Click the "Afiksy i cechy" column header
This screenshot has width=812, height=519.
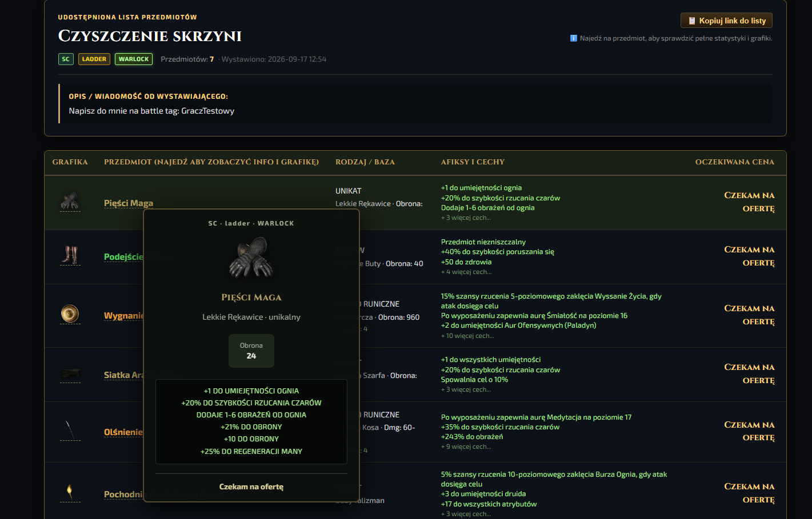(x=473, y=162)
